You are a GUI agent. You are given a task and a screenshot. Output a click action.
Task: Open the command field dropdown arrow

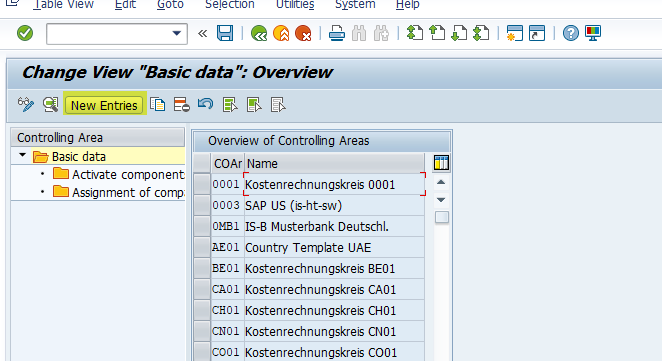click(x=176, y=33)
